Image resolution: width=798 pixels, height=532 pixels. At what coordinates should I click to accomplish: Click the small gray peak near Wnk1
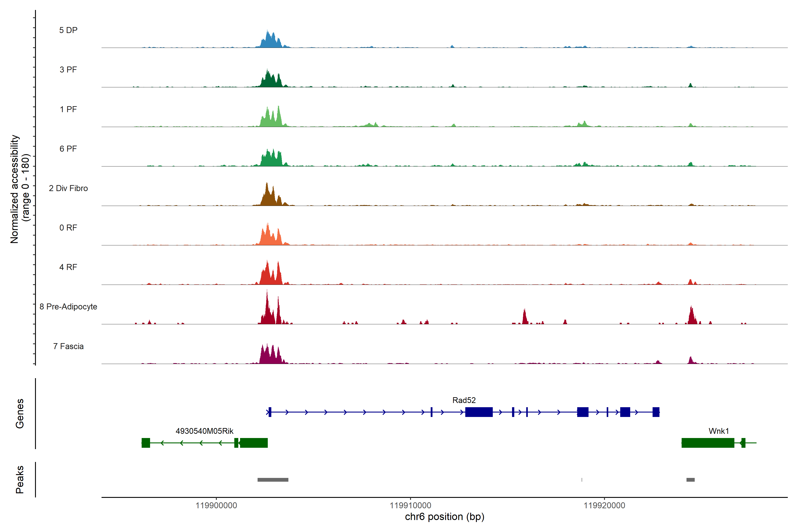click(x=690, y=480)
